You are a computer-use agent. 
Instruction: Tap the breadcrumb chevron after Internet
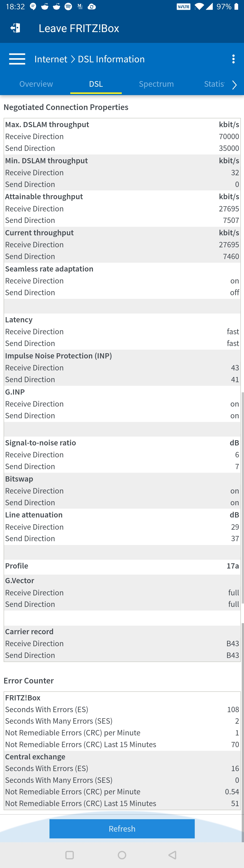pos(73,59)
